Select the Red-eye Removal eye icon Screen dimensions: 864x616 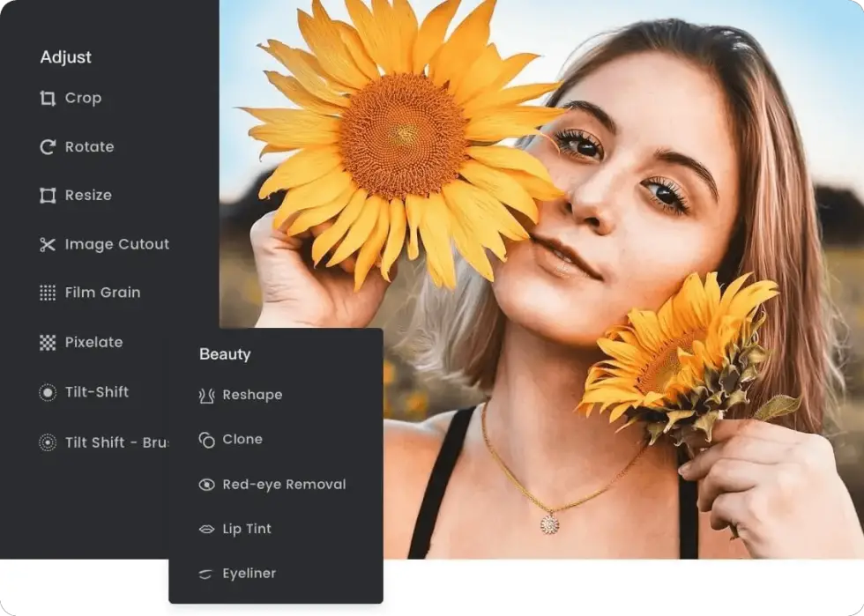[208, 484]
